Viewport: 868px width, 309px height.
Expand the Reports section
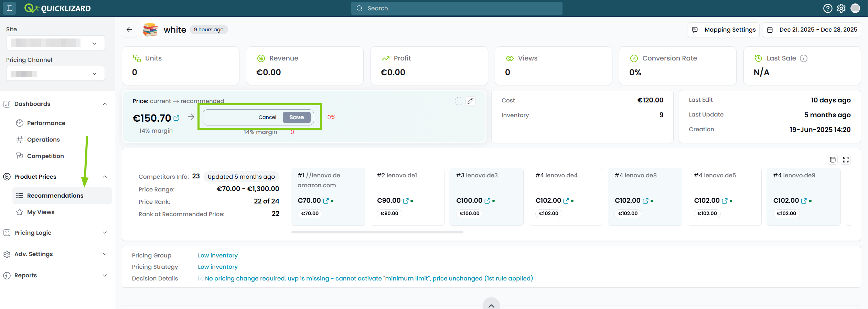105,275
